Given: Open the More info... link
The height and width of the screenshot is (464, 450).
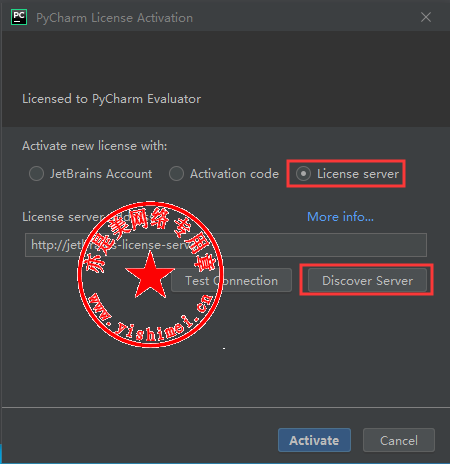Looking at the screenshot, I should pyautogui.click(x=340, y=217).
